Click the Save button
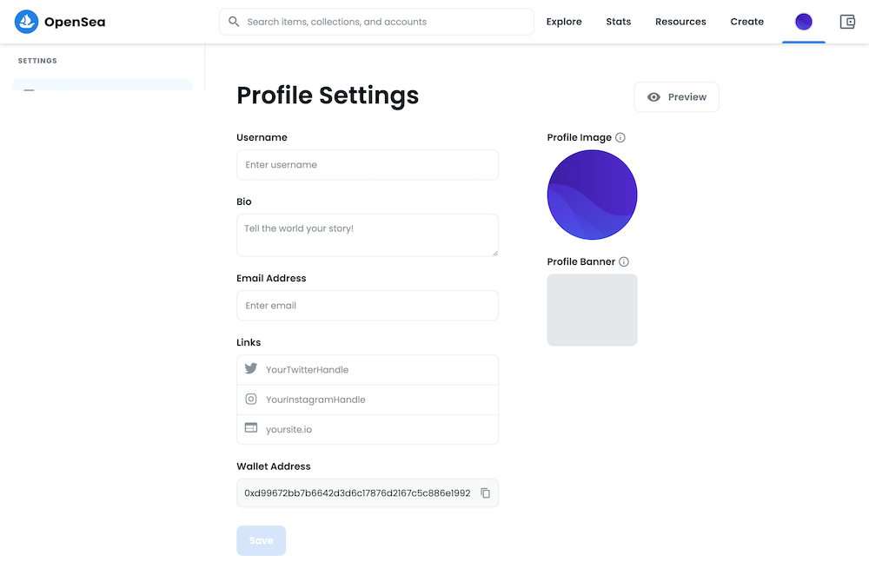The image size is (869, 588). [261, 540]
